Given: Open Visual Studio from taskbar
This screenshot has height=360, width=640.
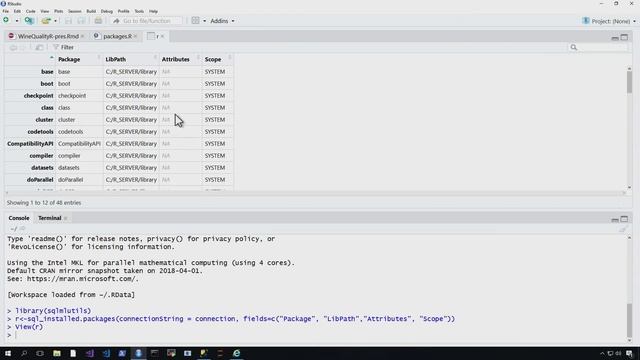Looking at the screenshot, I should pos(89,353).
